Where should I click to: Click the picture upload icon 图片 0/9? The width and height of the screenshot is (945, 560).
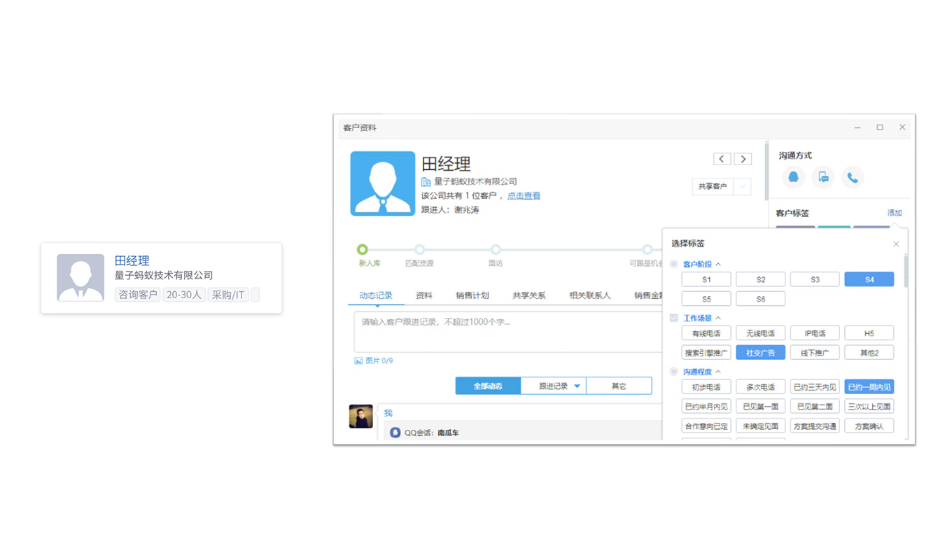(358, 360)
